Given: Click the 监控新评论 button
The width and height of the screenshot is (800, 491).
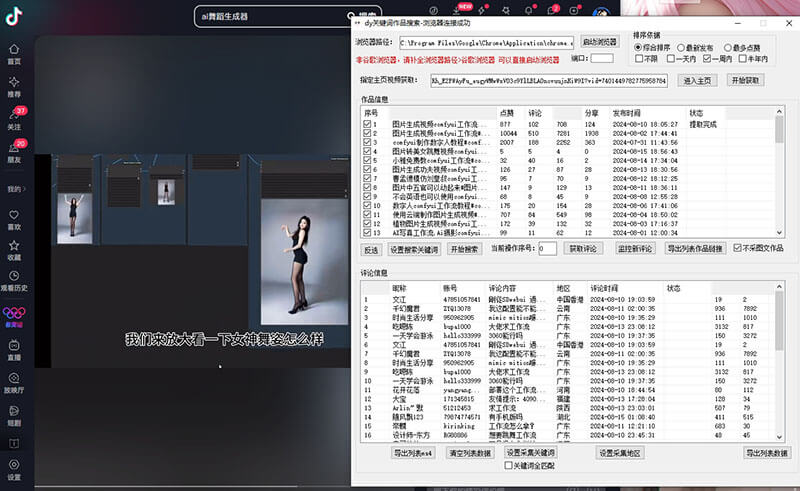Looking at the screenshot, I should 635,249.
